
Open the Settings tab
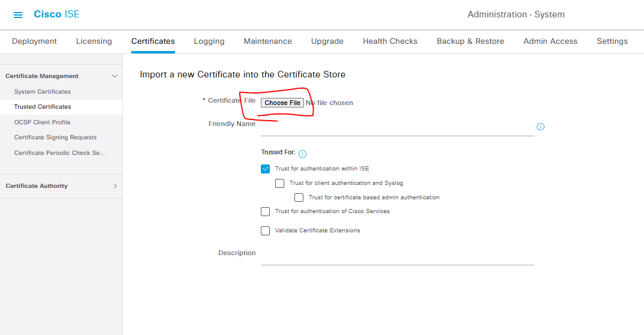pyautogui.click(x=612, y=41)
